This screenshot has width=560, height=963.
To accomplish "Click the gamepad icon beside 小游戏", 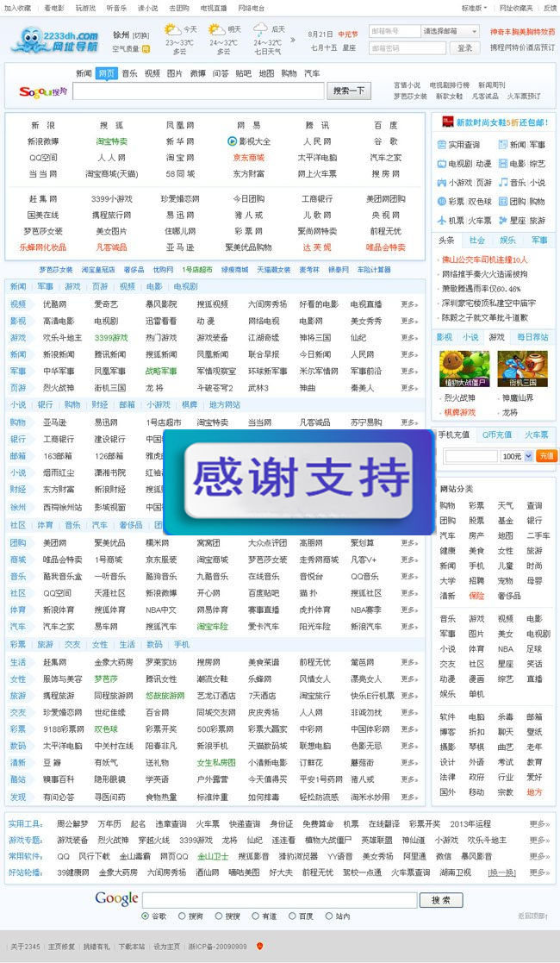I will point(441,183).
